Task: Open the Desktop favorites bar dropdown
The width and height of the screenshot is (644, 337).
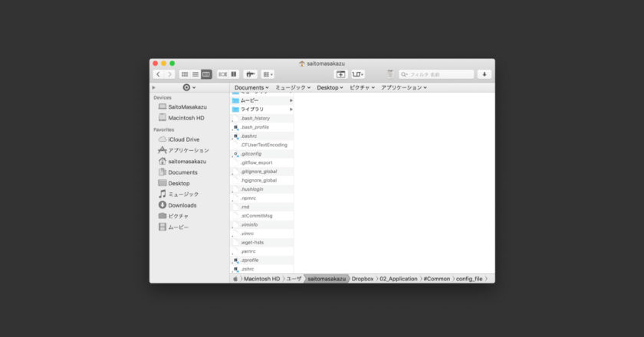Action: tap(330, 87)
